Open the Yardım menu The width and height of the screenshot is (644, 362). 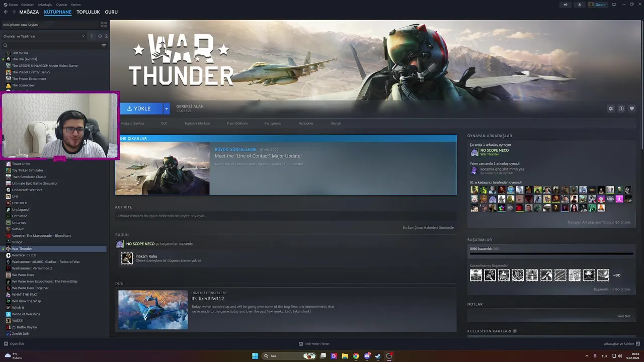(x=75, y=5)
